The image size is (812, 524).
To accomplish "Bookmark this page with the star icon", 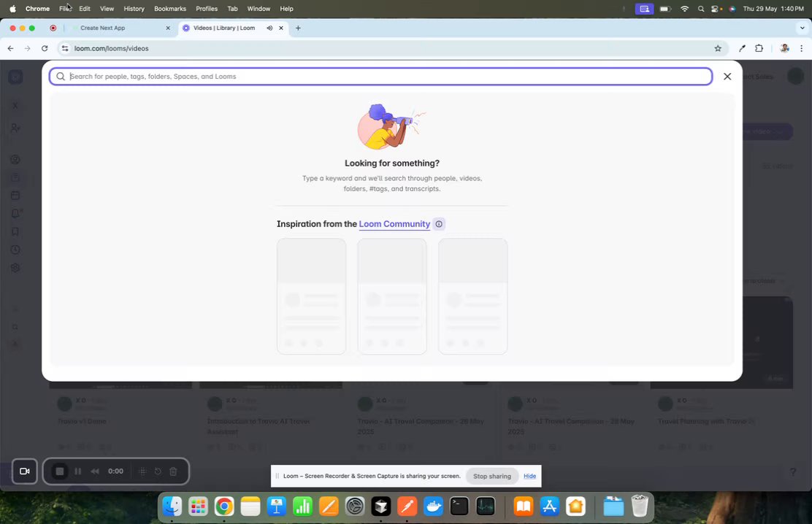I will tap(718, 48).
